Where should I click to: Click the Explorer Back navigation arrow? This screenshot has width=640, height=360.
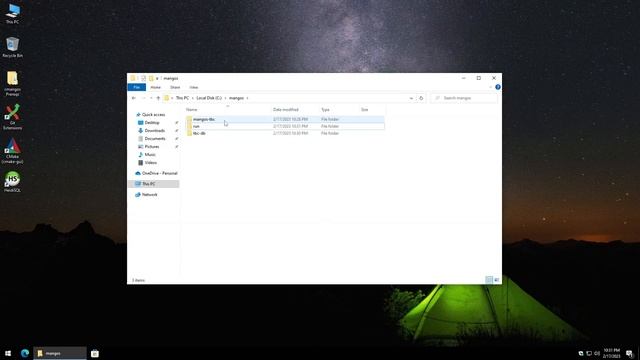134,98
